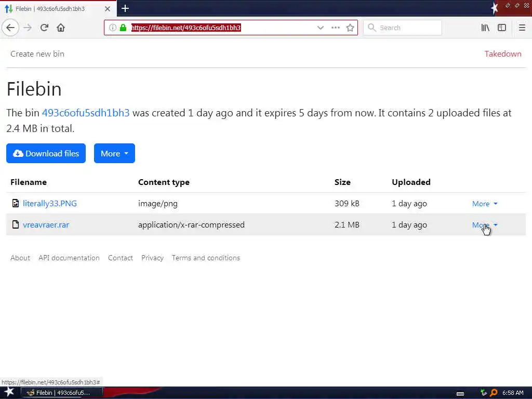Click the Search input field
This screenshot has width=532, height=399.
click(403, 28)
